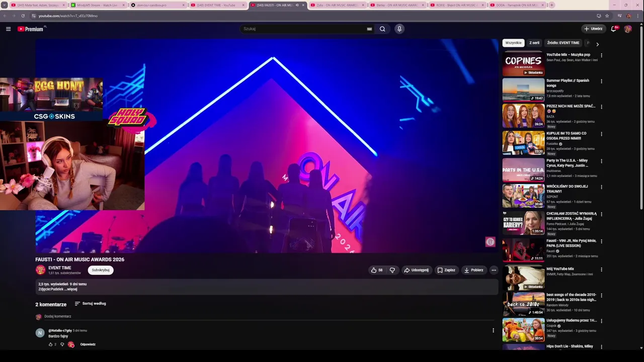The height and width of the screenshot is (362, 644).
Task: Open the YouTube guide hamburger menu
Action: point(8,29)
